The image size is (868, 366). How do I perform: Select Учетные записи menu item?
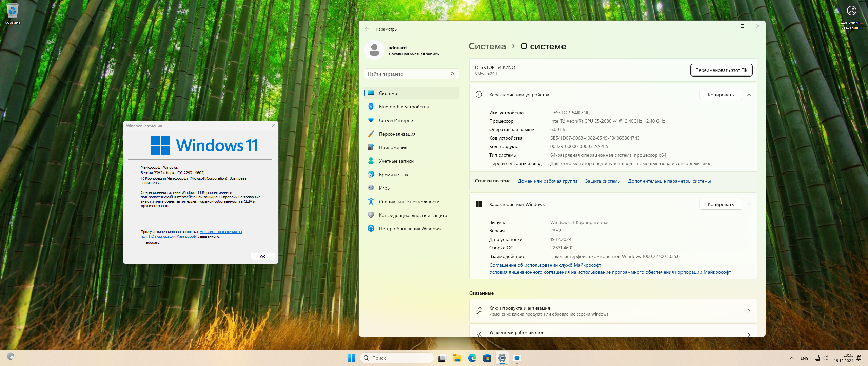point(396,161)
